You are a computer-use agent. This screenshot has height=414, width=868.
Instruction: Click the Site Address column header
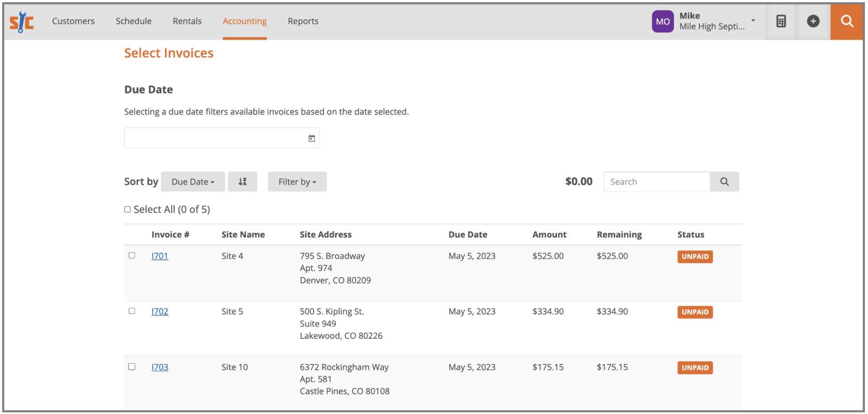(326, 235)
